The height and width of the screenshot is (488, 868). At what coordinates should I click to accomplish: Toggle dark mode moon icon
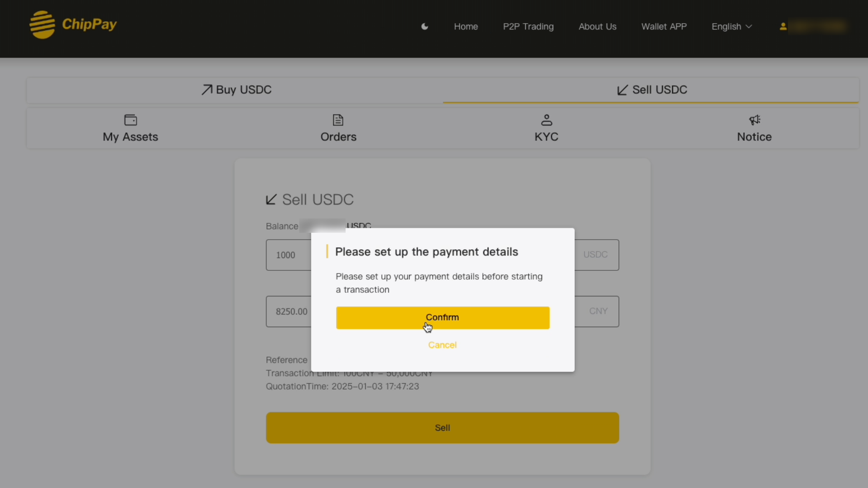(x=425, y=26)
